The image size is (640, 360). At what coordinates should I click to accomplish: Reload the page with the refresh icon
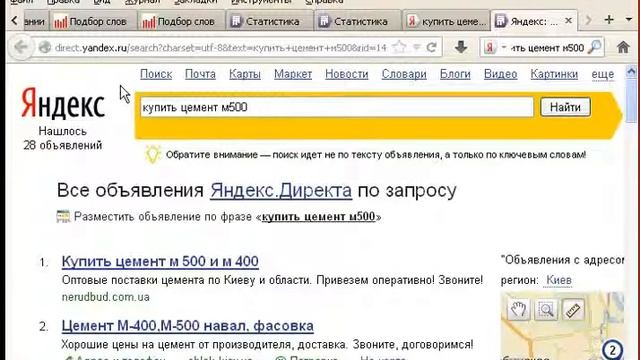tap(431, 48)
